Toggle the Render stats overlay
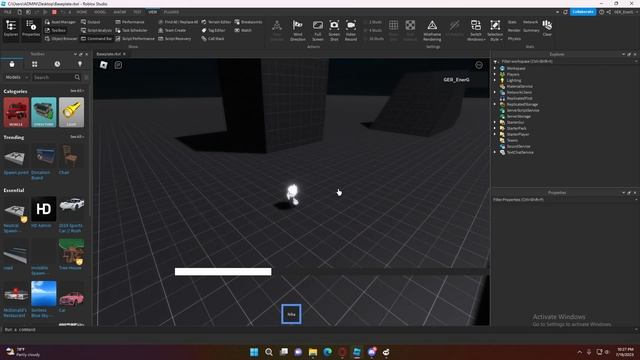This screenshot has width=640, height=360. click(514, 30)
